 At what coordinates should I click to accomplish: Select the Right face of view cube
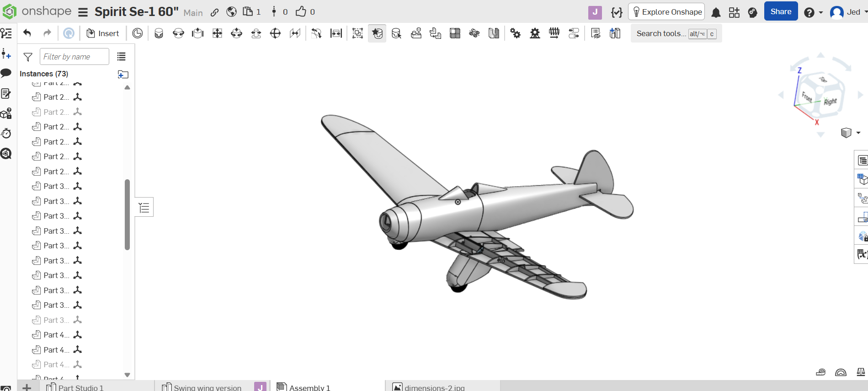pos(830,102)
